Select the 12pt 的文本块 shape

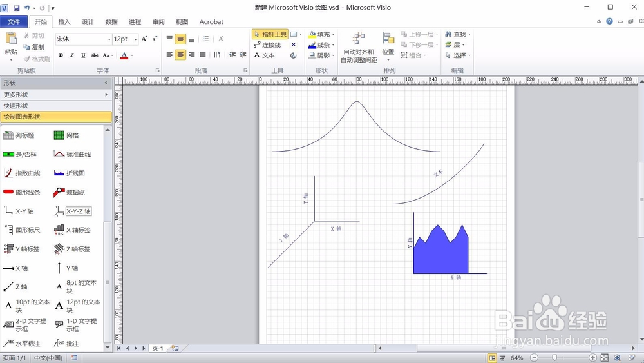coord(77,306)
